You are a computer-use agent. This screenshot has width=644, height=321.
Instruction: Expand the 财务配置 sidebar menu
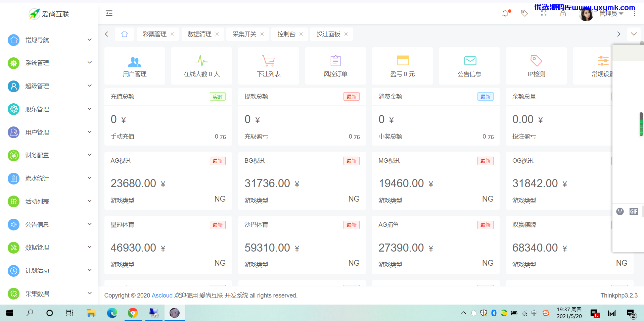point(49,155)
